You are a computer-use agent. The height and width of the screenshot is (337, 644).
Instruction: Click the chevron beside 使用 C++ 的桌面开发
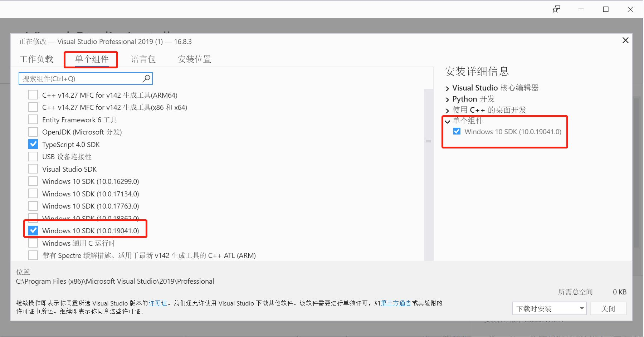(447, 110)
